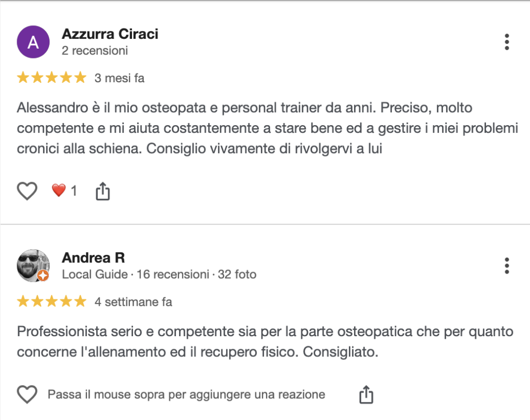Click the Azzurra Ciraci reviewer name
Image resolution: width=530 pixels, height=420 pixels.
tap(110, 34)
